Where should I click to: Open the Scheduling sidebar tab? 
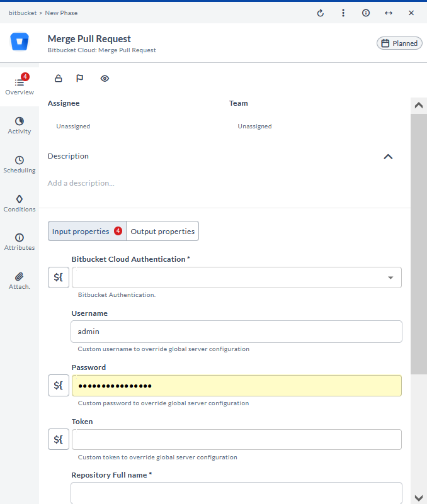tap(20, 164)
